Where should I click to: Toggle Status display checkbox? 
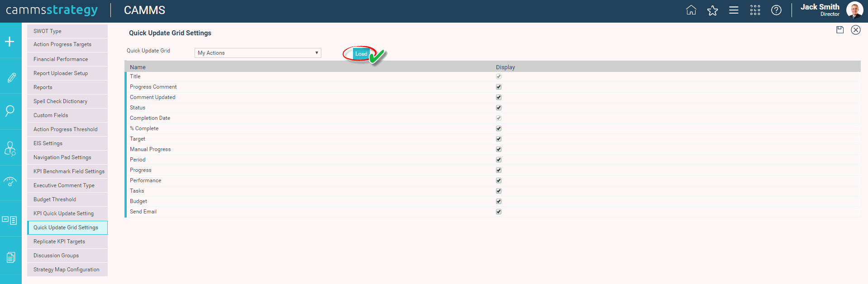pyautogui.click(x=499, y=108)
